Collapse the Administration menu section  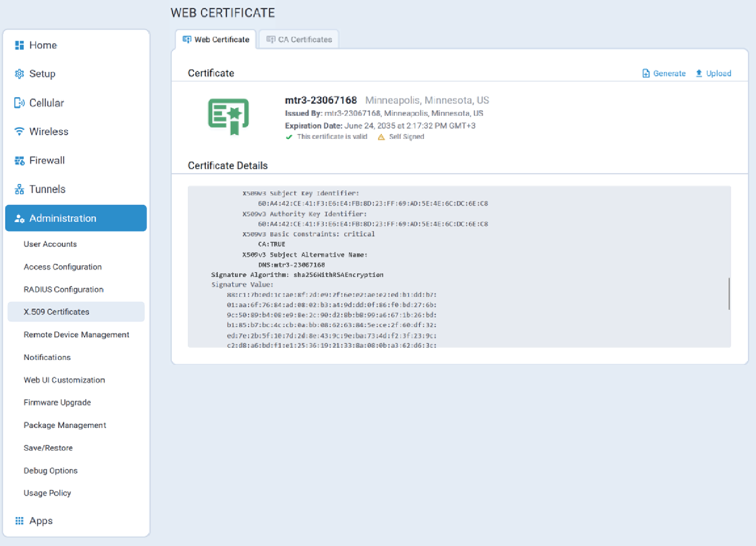tap(76, 218)
